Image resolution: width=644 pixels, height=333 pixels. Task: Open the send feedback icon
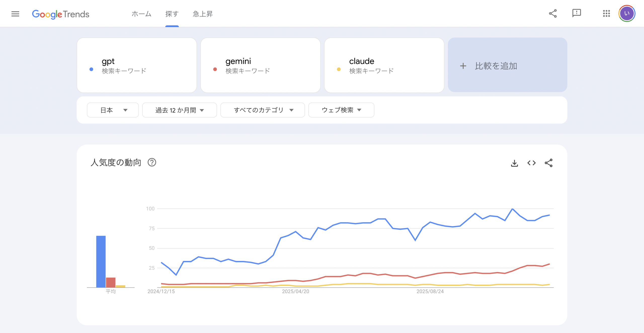(x=576, y=13)
